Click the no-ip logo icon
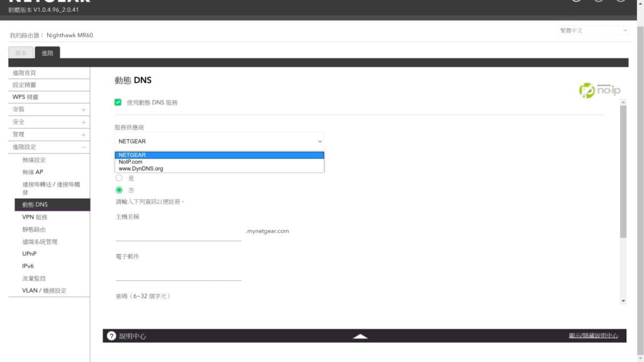 click(599, 90)
